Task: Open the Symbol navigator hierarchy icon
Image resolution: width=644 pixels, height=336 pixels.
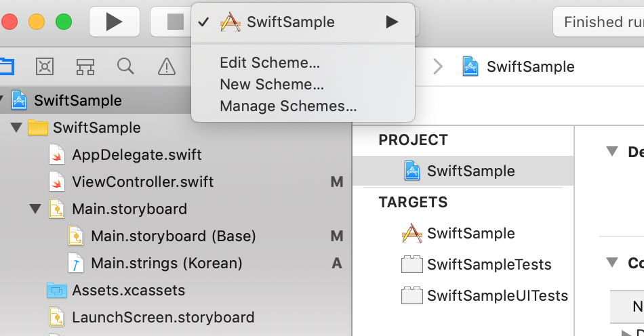Action: click(x=85, y=66)
